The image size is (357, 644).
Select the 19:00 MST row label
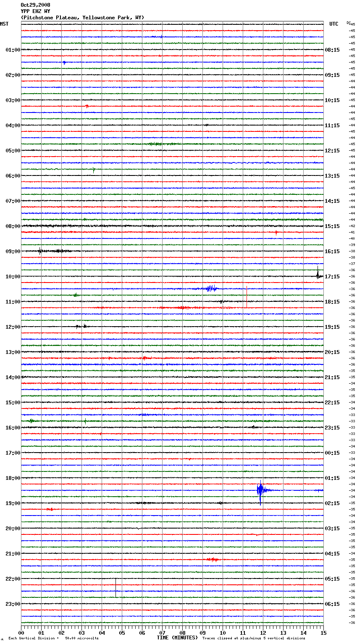pyautogui.click(x=13, y=503)
